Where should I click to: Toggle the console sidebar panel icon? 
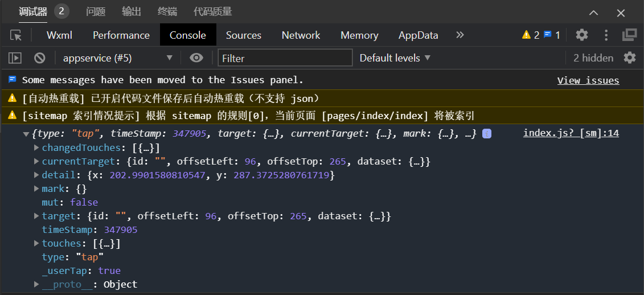tap(15, 58)
